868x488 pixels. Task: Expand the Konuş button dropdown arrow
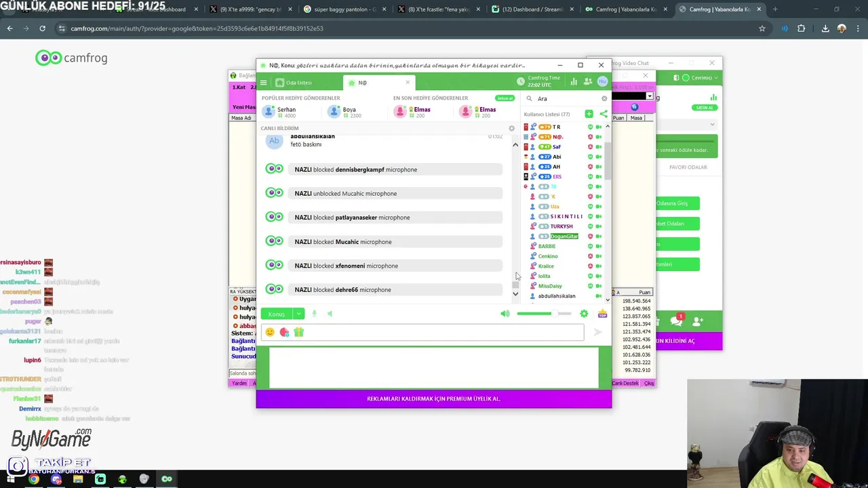pyautogui.click(x=298, y=314)
